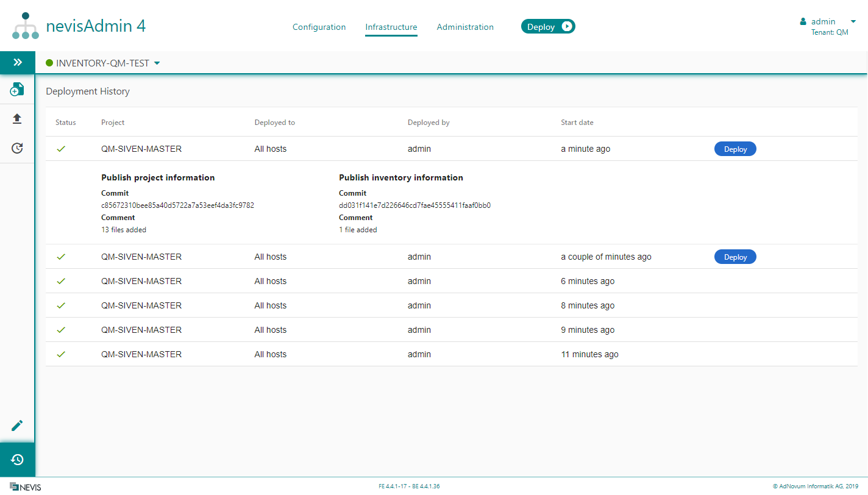
Task: Open the Administration menu
Action: pos(465,27)
